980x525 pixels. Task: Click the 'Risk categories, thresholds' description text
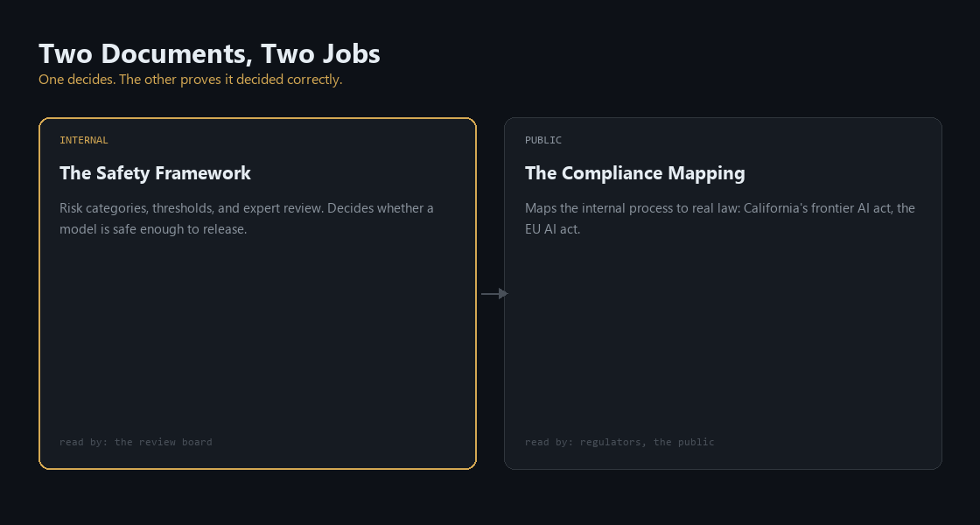click(246, 218)
